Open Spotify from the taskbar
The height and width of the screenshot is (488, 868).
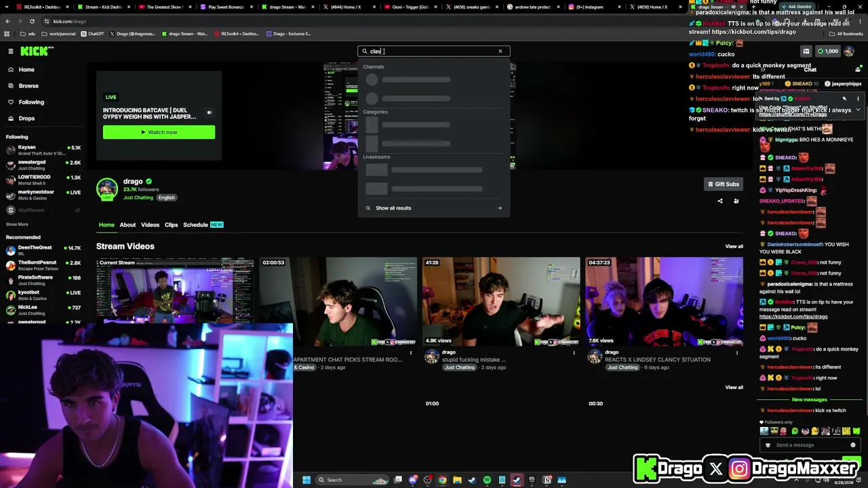point(487,480)
